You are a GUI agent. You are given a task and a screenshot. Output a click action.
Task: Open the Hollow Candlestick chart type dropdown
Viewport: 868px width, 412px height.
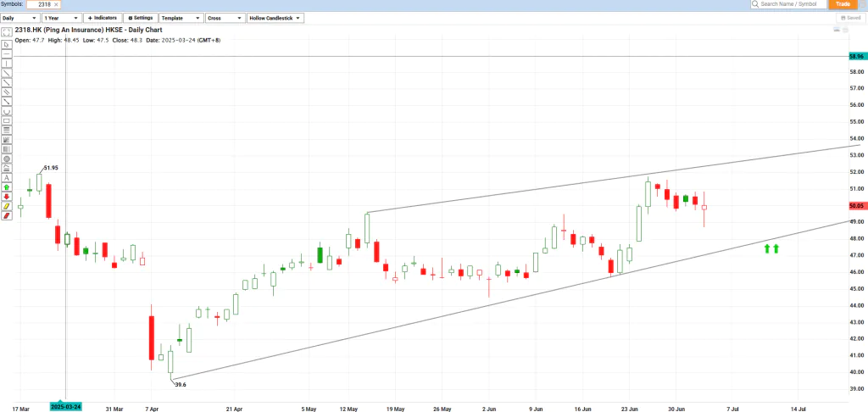tap(275, 19)
